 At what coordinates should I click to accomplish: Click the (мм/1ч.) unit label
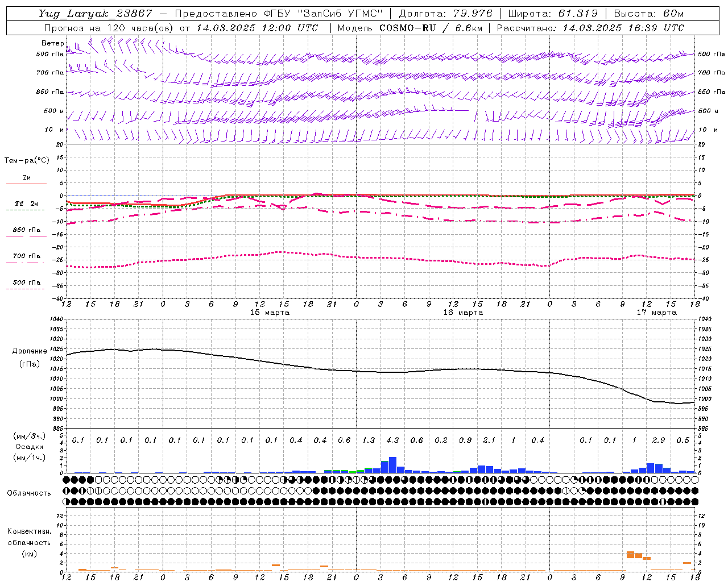click(30, 458)
